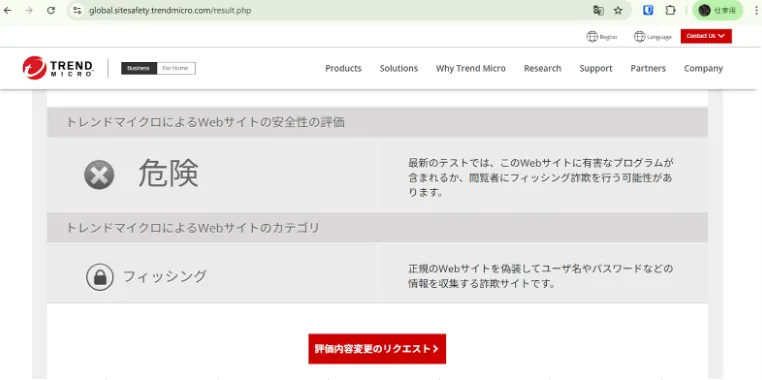The height and width of the screenshot is (380, 762).
Task: Expand the Contact Us dropdown
Action: coord(706,36)
